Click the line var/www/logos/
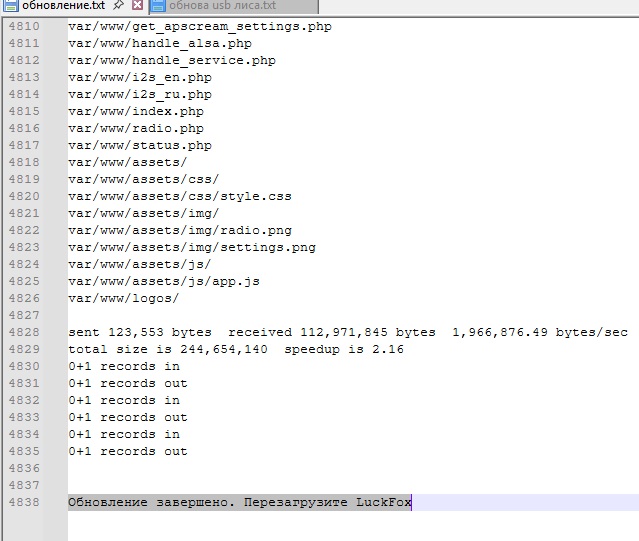Screen dimensions: 639x541 (123, 298)
